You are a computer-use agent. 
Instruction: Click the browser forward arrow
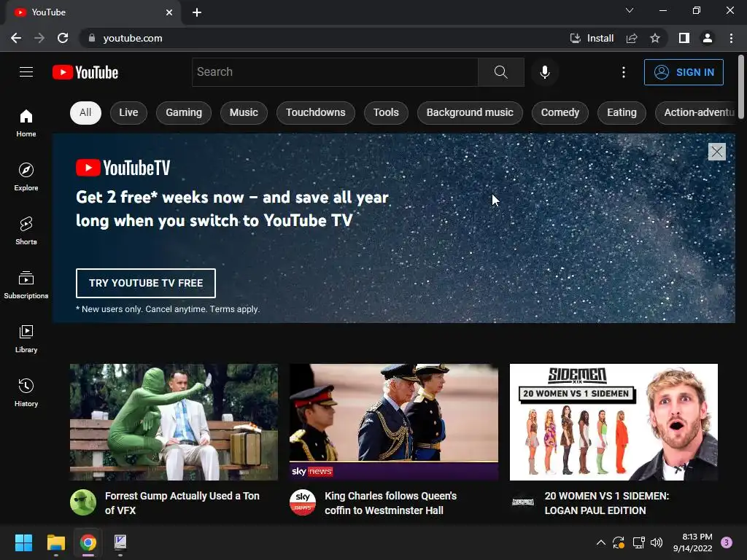click(x=39, y=38)
